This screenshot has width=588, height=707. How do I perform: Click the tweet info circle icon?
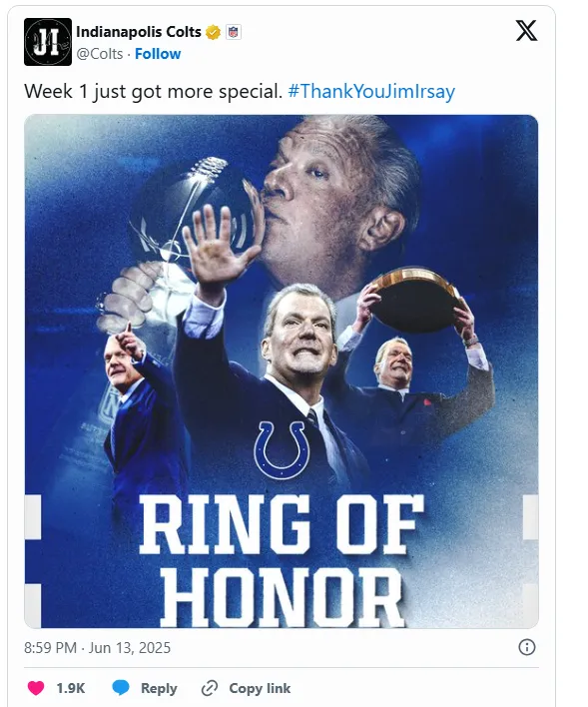527,647
